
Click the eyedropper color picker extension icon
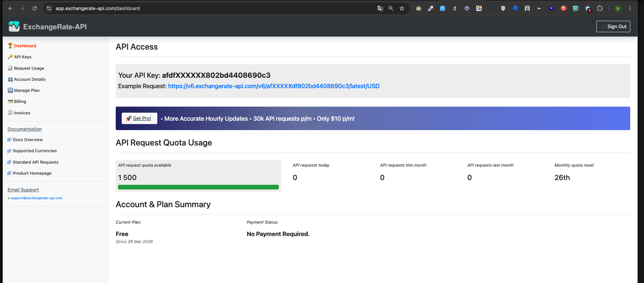pos(431,8)
